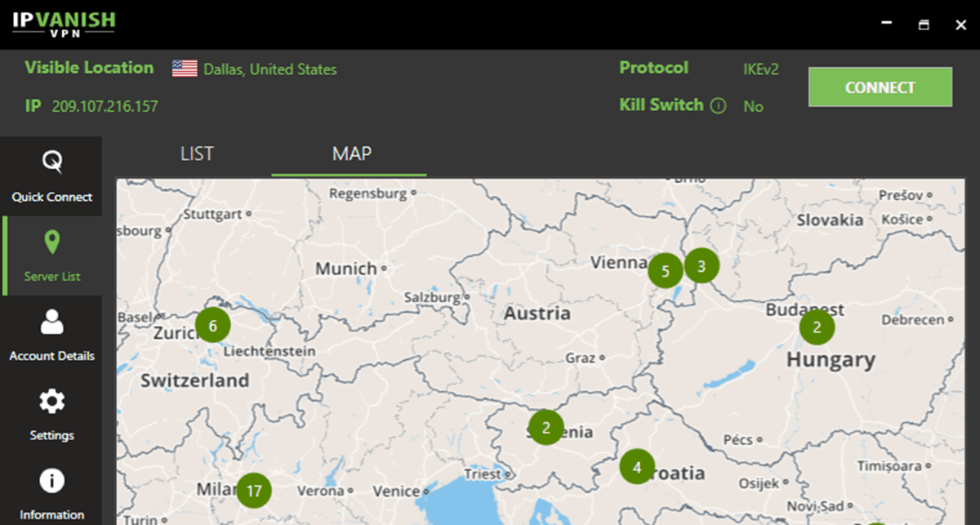
Task: Maximize the IPVanish window
Action: 924,24
